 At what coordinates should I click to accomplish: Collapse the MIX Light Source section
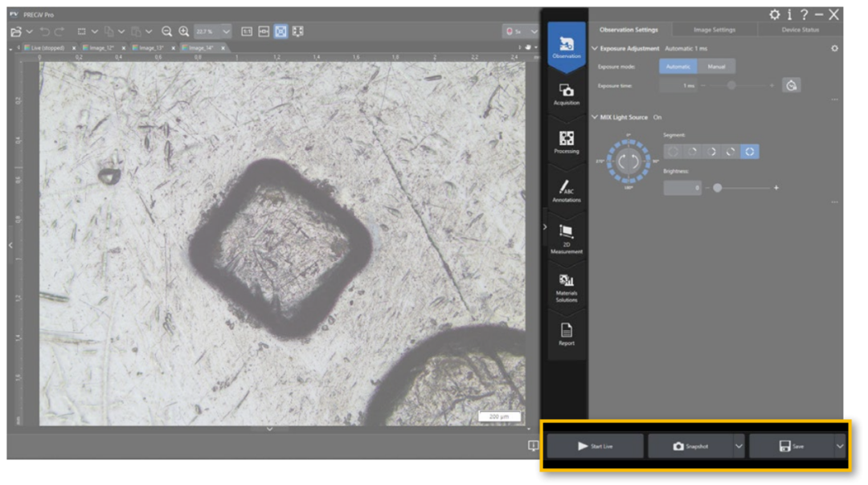[x=595, y=117]
